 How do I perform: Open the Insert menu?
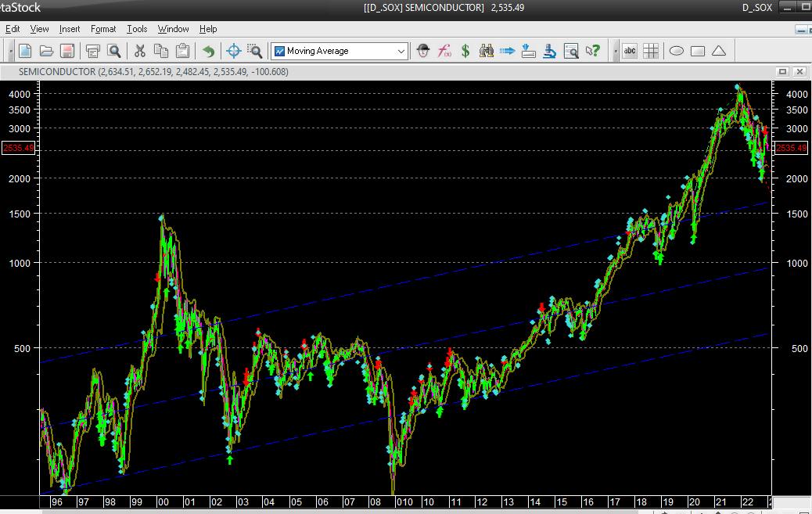pyautogui.click(x=70, y=29)
